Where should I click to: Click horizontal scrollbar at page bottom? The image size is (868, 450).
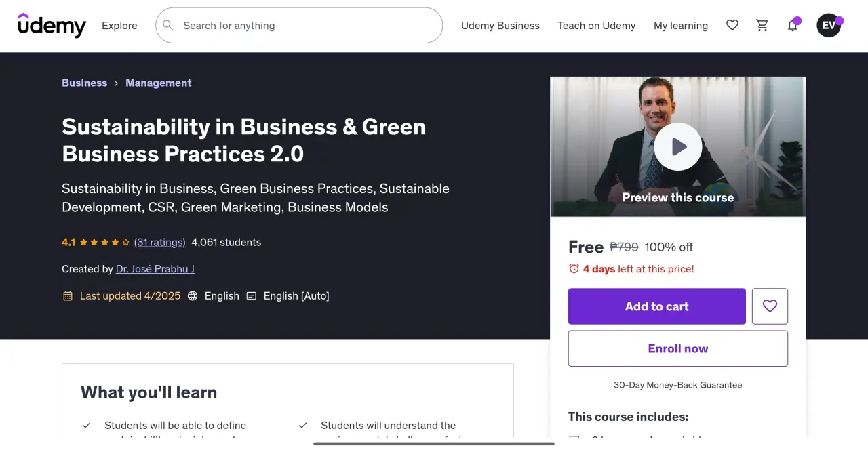[434, 444]
